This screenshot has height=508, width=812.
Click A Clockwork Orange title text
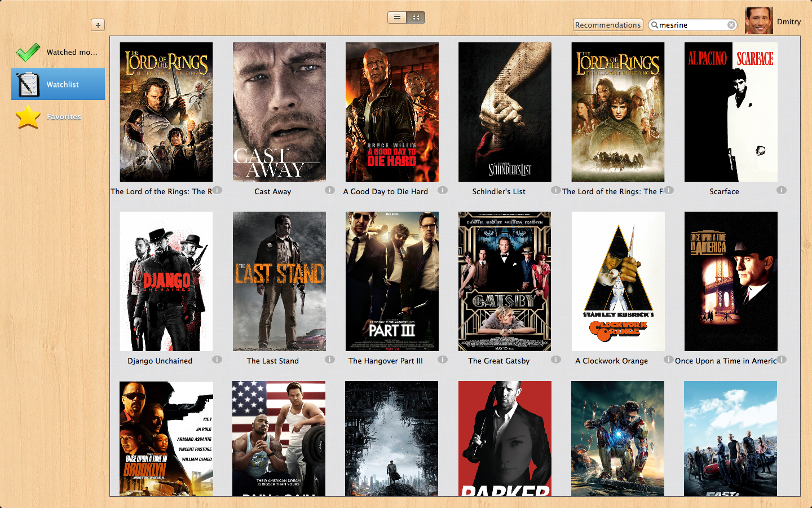(612, 361)
